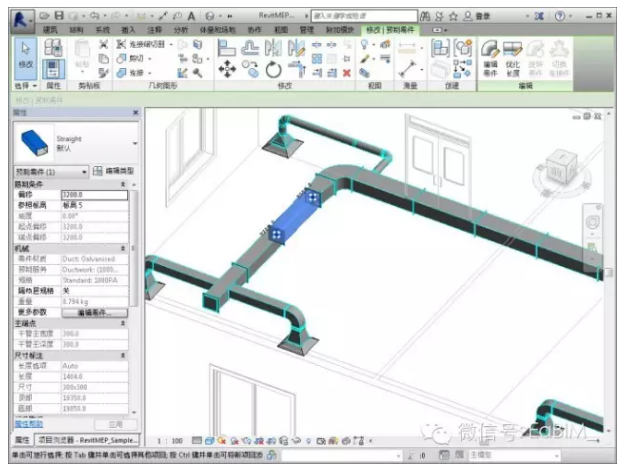
Task: Click the 属性帮助 link
Action: [29, 424]
